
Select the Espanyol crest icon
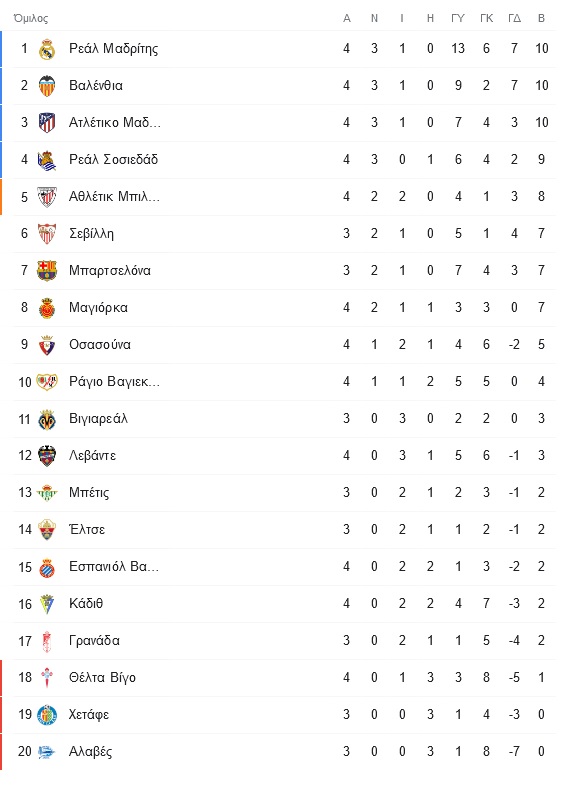47,567
